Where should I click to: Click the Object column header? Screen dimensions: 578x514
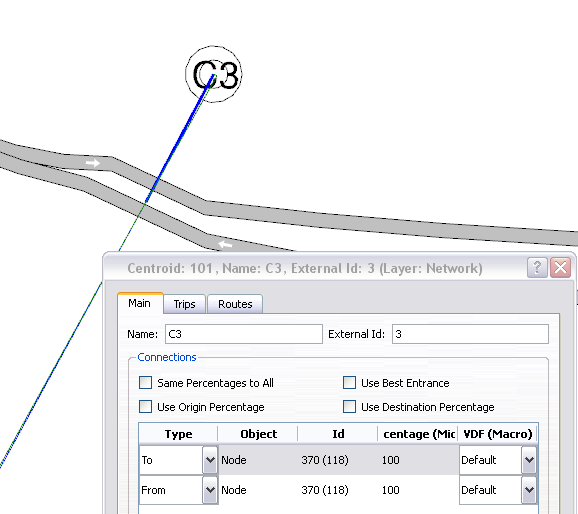click(x=258, y=434)
